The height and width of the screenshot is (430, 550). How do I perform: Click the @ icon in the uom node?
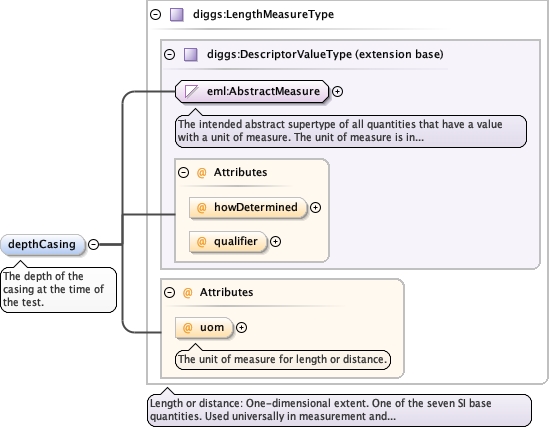pos(188,328)
